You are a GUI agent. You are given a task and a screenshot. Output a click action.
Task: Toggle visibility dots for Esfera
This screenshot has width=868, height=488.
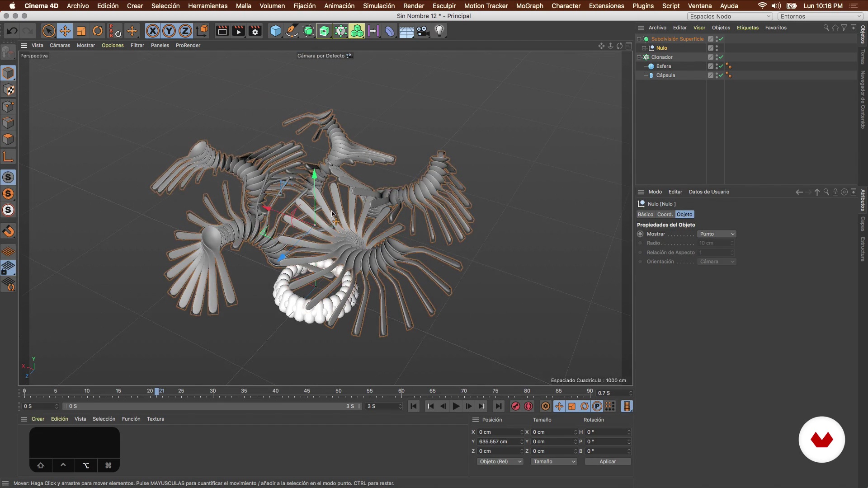tap(717, 66)
